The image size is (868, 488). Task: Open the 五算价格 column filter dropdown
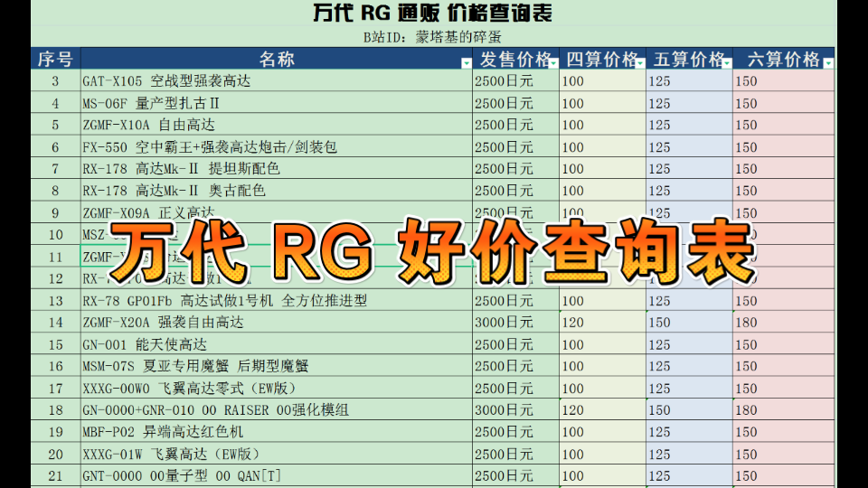click(x=727, y=63)
